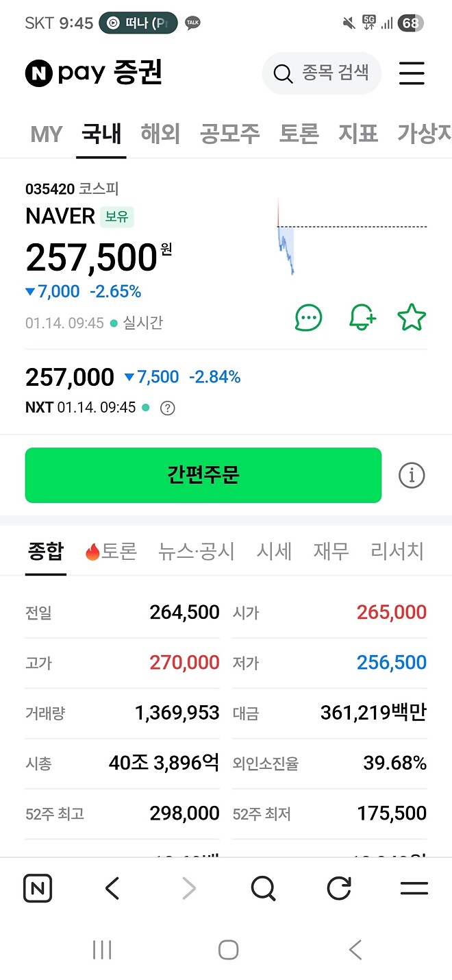Image resolution: width=452 pixels, height=980 pixels.
Task: Open search using the magnifier in 종목 검색
Action: pos(283,74)
